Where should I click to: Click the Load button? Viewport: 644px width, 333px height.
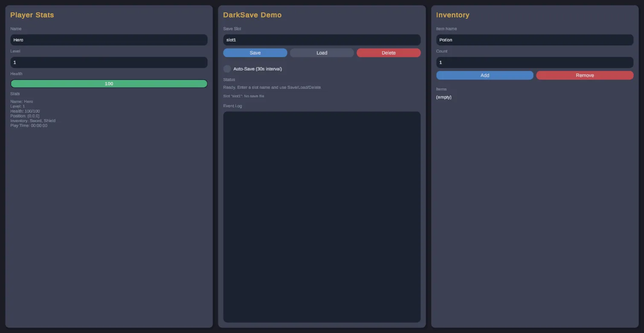coord(322,53)
